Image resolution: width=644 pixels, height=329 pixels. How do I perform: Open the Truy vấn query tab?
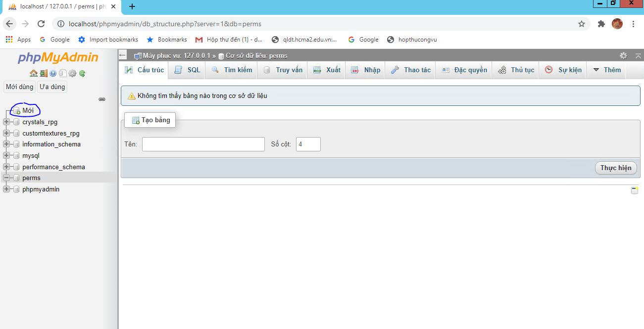(x=283, y=70)
